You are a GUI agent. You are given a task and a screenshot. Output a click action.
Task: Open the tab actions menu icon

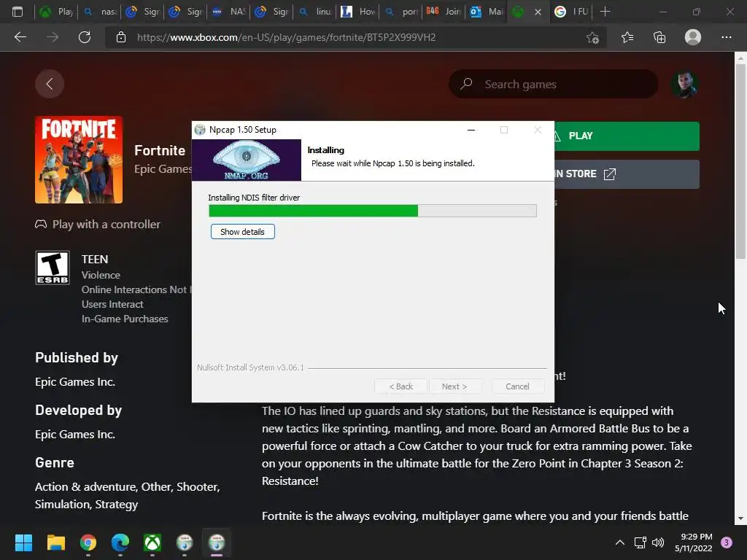(x=18, y=12)
